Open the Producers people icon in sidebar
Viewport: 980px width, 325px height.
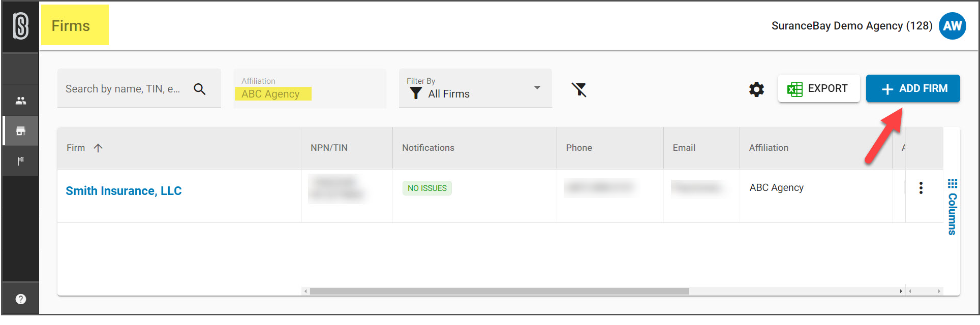coord(21,101)
